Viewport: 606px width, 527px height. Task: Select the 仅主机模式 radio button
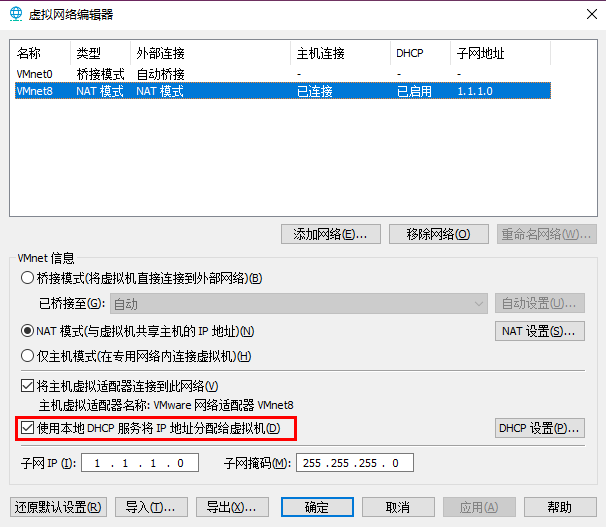[27, 356]
